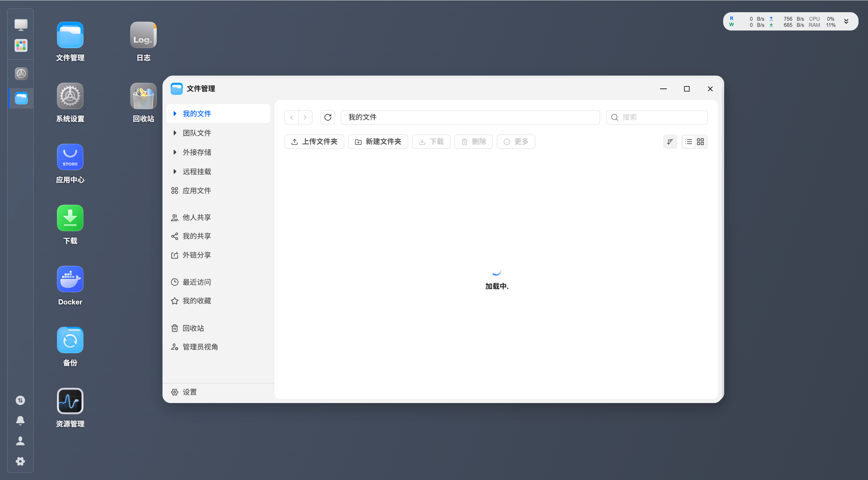Expand the system monitor widget chevron
868x480 pixels.
click(x=846, y=21)
